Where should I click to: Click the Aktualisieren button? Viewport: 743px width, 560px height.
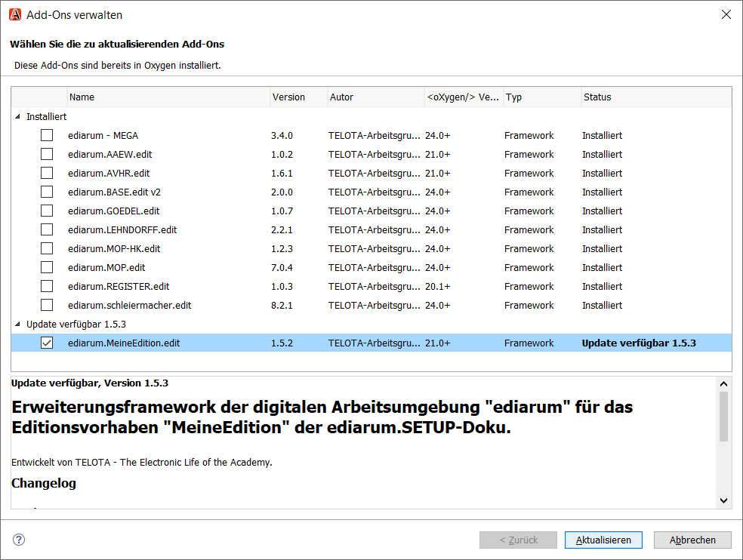(x=603, y=540)
